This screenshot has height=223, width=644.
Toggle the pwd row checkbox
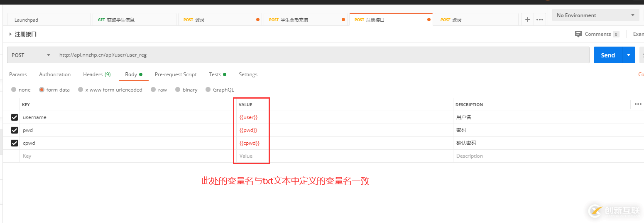click(x=15, y=130)
